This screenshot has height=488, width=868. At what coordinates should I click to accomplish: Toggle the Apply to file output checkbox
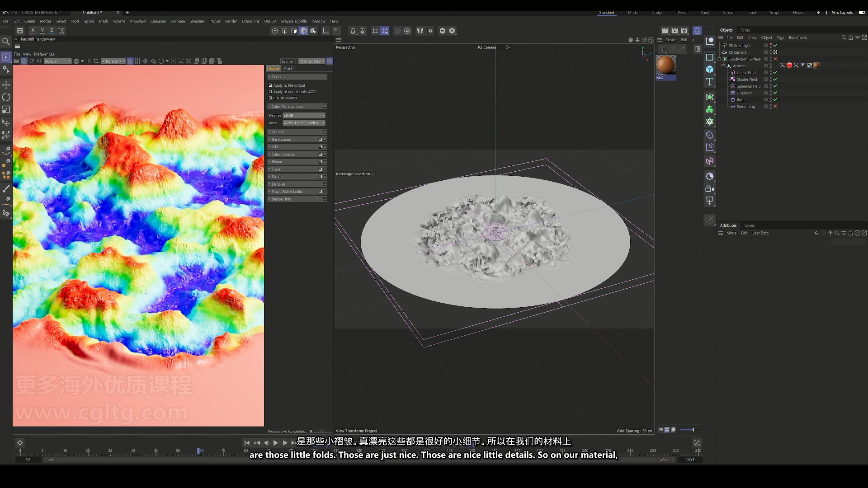pyautogui.click(x=271, y=85)
